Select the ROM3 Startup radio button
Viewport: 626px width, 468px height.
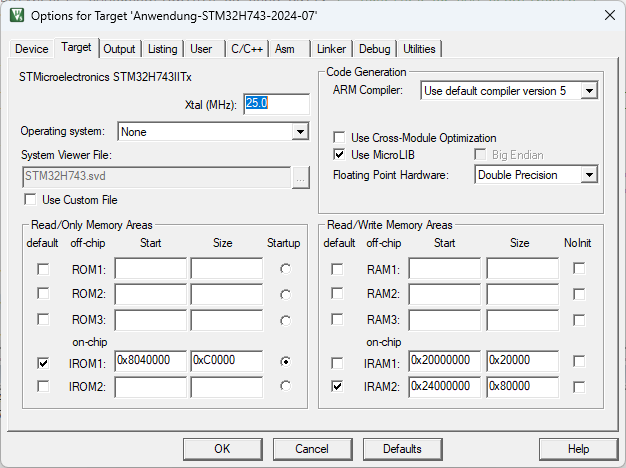285,320
